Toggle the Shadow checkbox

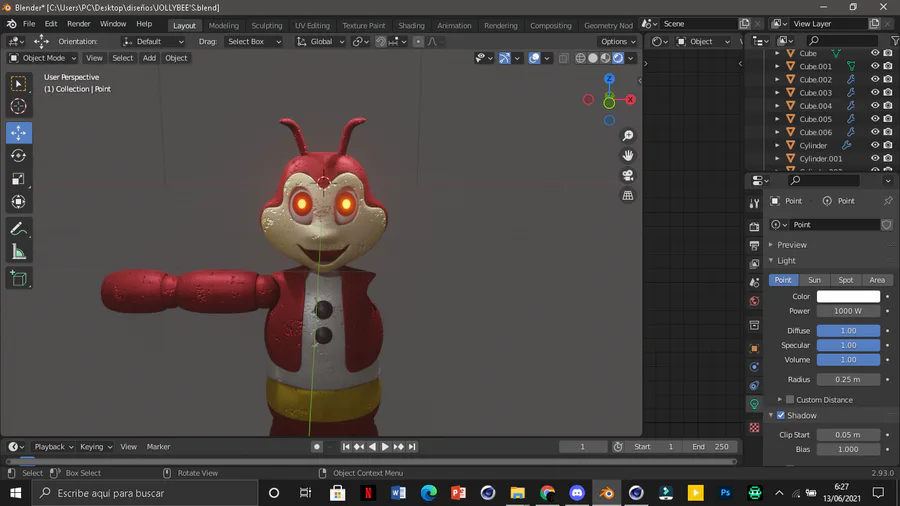pyautogui.click(x=781, y=415)
